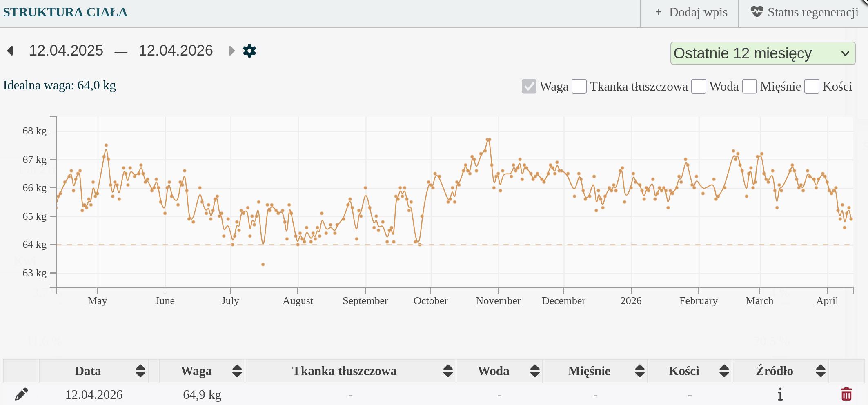Uncheck the Waga checkbox
The height and width of the screenshot is (405, 868).
[529, 87]
